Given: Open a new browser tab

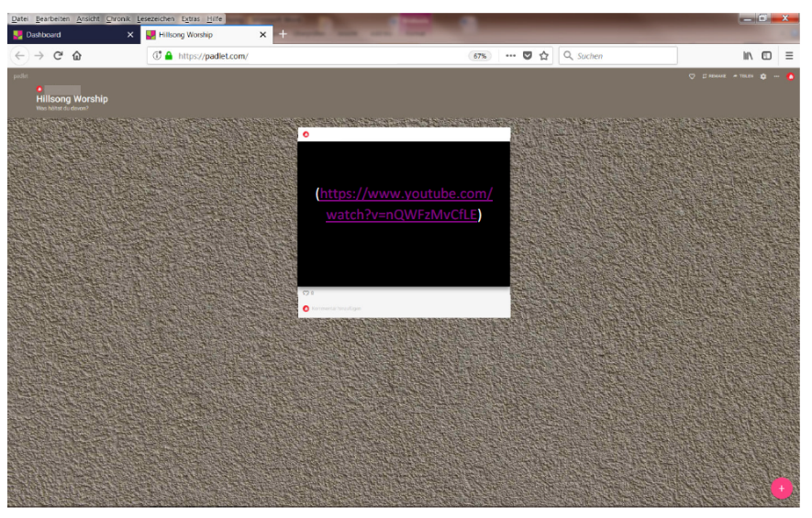Looking at the screenshot, I should point(283,34).
